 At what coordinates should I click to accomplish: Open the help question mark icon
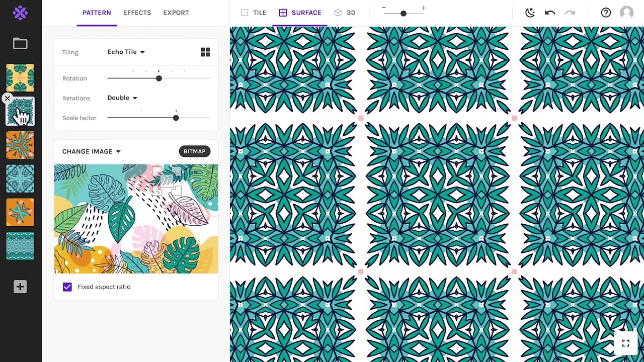[x=606, y=13]
